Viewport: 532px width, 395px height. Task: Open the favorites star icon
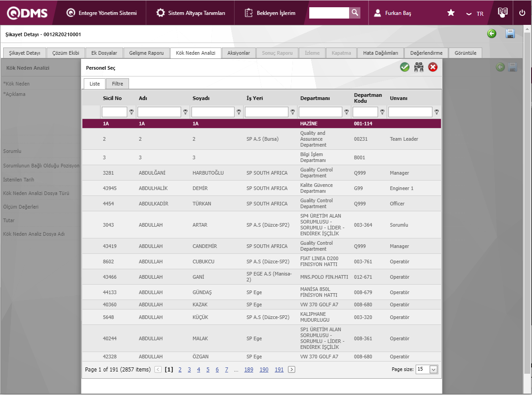451,13
